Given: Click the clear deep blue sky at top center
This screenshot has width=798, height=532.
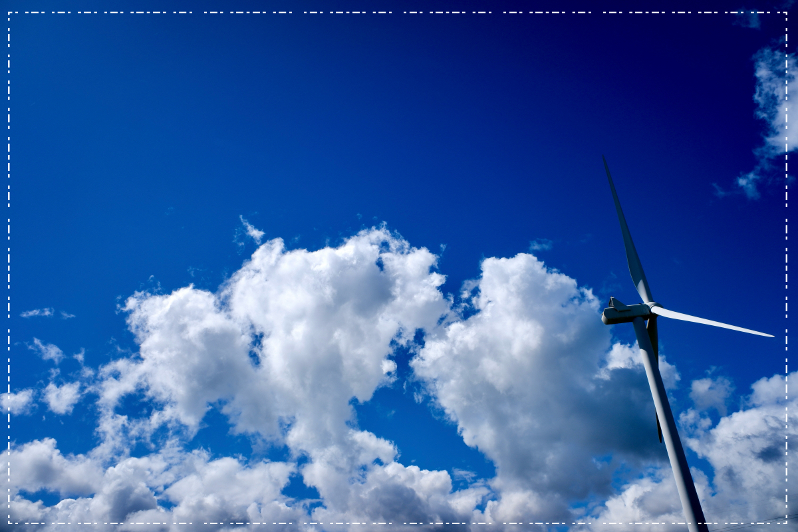Looking at the screenshot, I should tap(399, 100).
